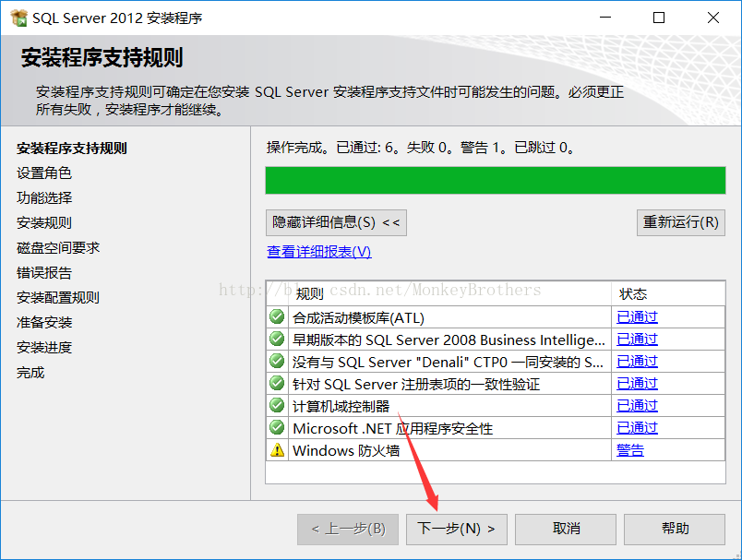The height and width of the screenshot is (560, 742).
Task: Click rule text 合成活动模板库(ATL)
Action: tap(358, 318)
